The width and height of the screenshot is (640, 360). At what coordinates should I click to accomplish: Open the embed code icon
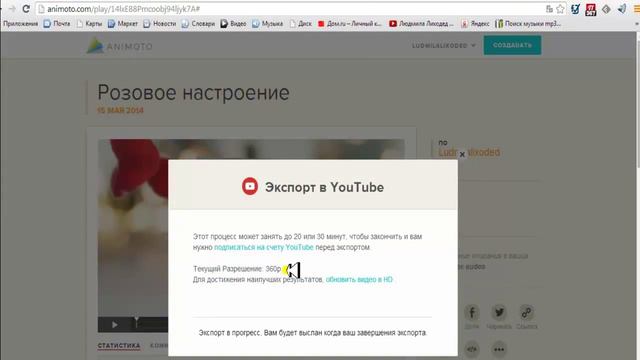click(x=472, y=349)
